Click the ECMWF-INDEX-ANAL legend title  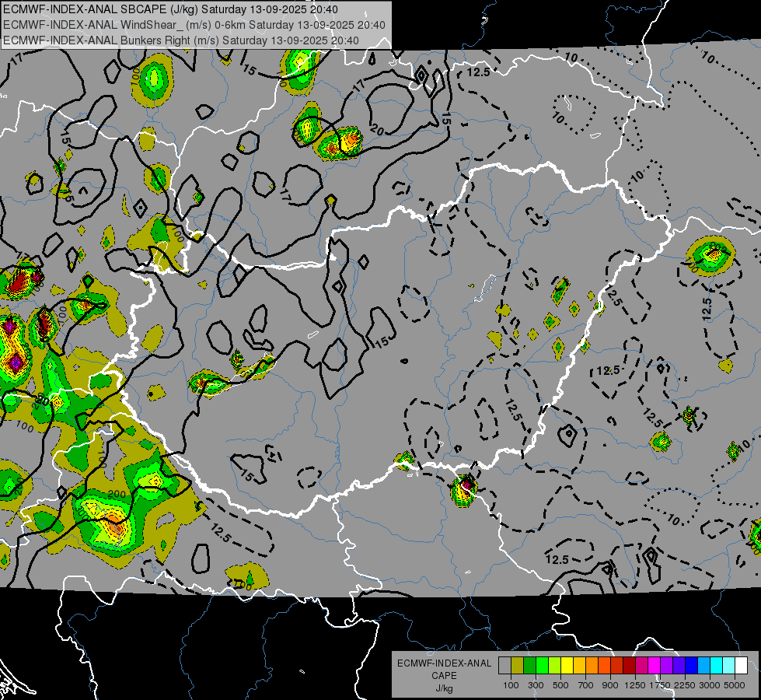tap(444, 663)
